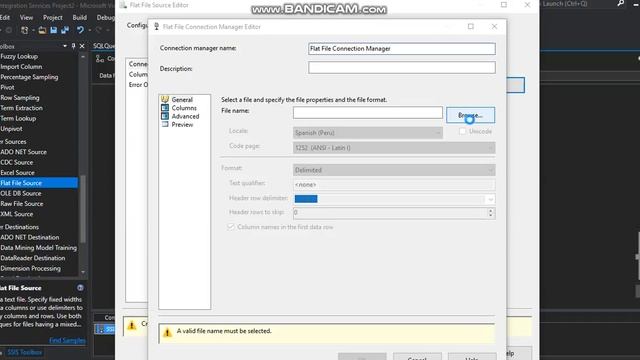Open the Format dropdown showing Delimited
Screen dimensions: 640x360
[x=394, y=170]
